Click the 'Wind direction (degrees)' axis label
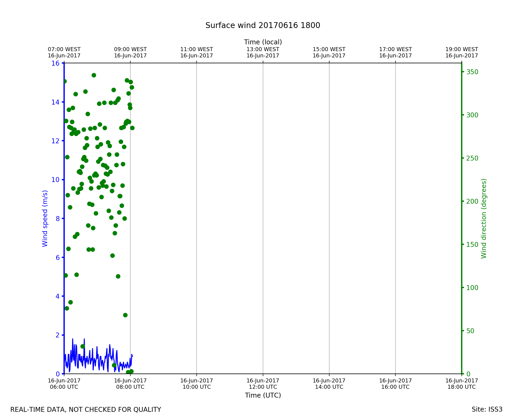Viewport: 513px width, 420px height. pyautogui.click(x=484, y=218)
